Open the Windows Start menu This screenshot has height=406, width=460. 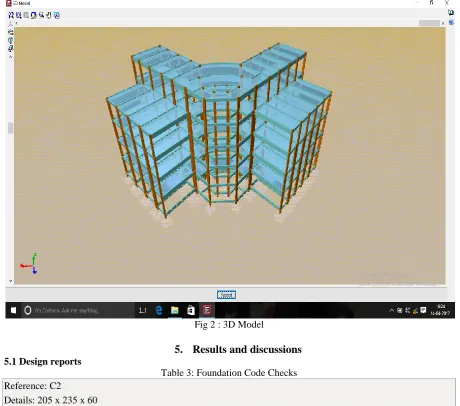coord(13,310)
